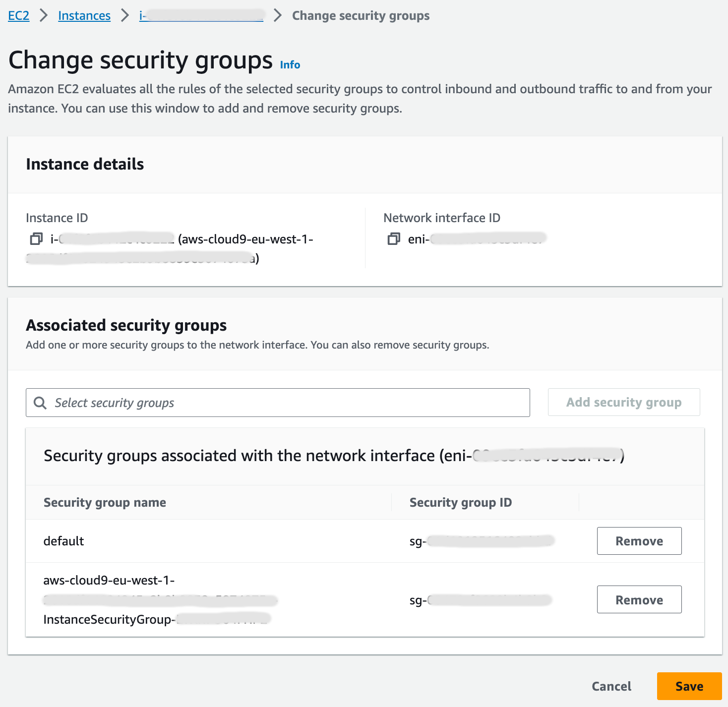The image size is (728, 707).
Task: Remove the default security group
Action: [x=639, y=541]
